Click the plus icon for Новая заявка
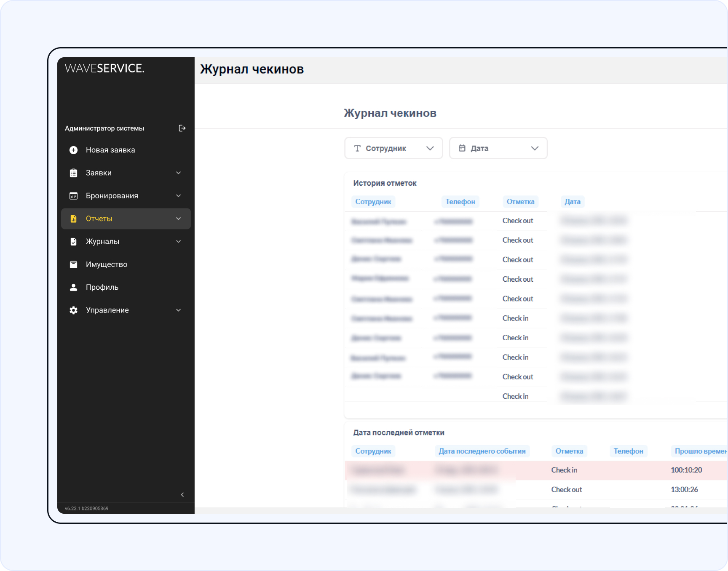728x571 pixels. coord(73,150)
